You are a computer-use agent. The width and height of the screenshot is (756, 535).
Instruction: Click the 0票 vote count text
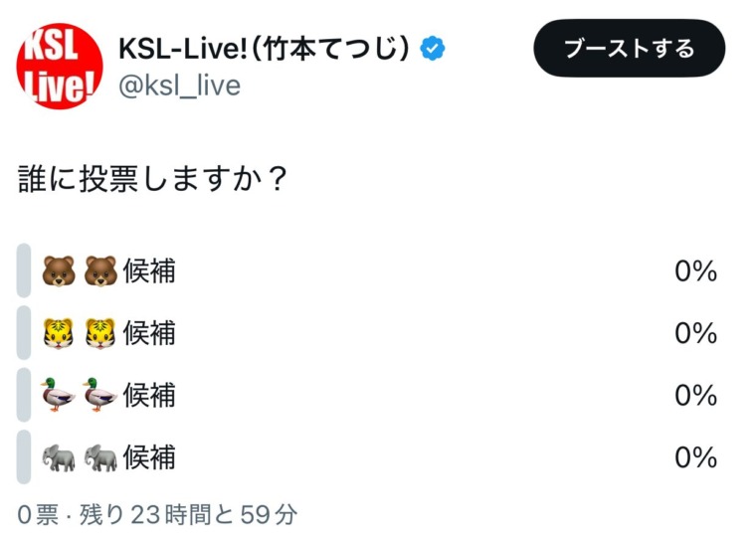[38, 514]
